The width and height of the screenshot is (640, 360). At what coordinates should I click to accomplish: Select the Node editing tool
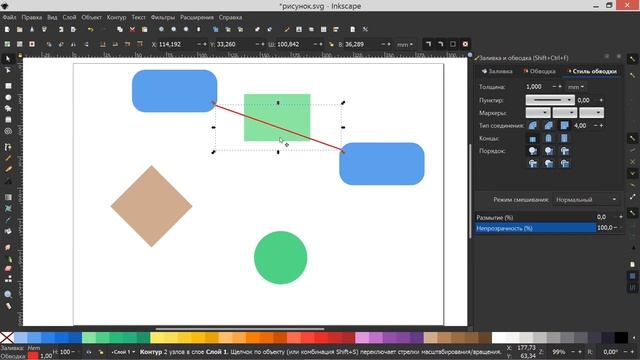(x=8, y=71)
